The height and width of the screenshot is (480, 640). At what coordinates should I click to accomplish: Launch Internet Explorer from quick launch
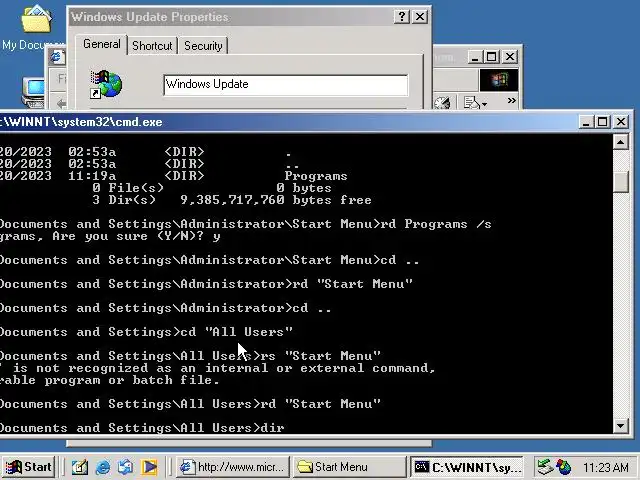pos(102,467)
